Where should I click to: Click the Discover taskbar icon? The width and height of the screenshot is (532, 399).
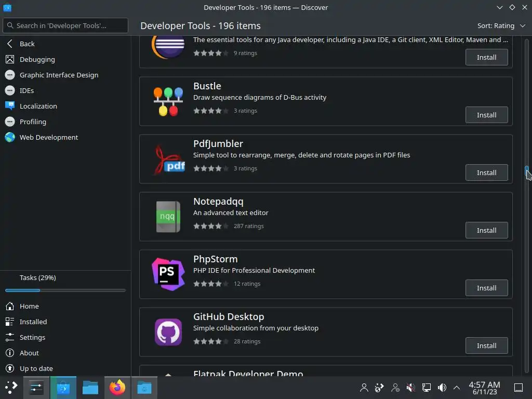pyautogui.click(x=63, y=388)
